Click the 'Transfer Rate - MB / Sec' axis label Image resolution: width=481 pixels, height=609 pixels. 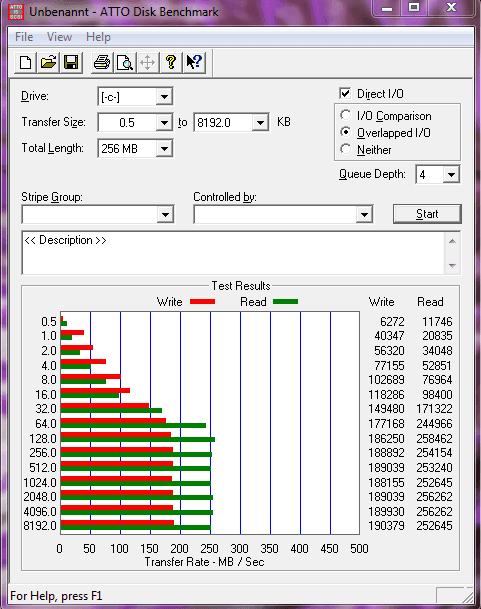click(x=204, y=562)
